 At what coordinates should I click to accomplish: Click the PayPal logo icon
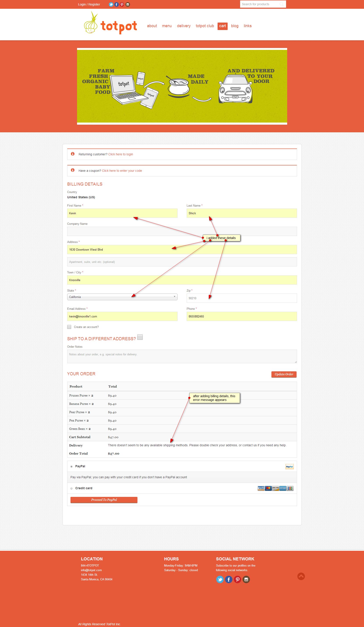(x=289, y=466)
